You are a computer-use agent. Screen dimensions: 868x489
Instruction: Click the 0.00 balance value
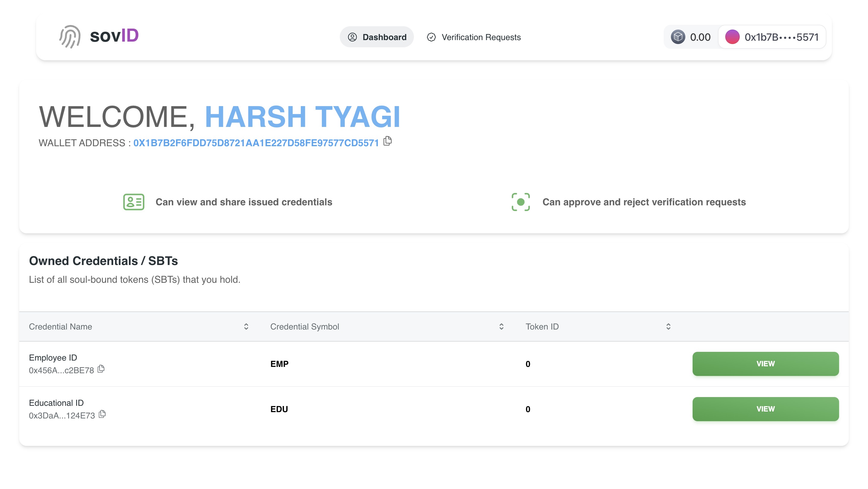coord(700,37)
